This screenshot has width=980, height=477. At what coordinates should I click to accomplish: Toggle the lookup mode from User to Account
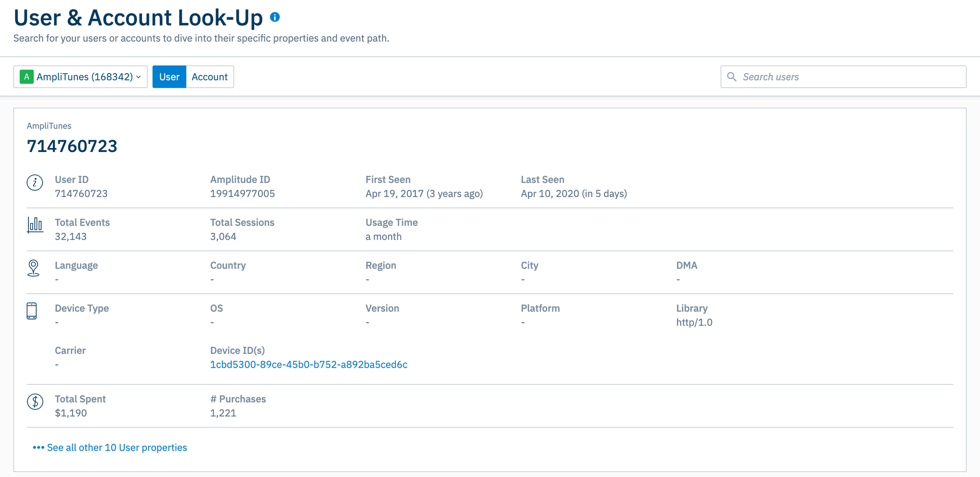click(x=210, y=76)
